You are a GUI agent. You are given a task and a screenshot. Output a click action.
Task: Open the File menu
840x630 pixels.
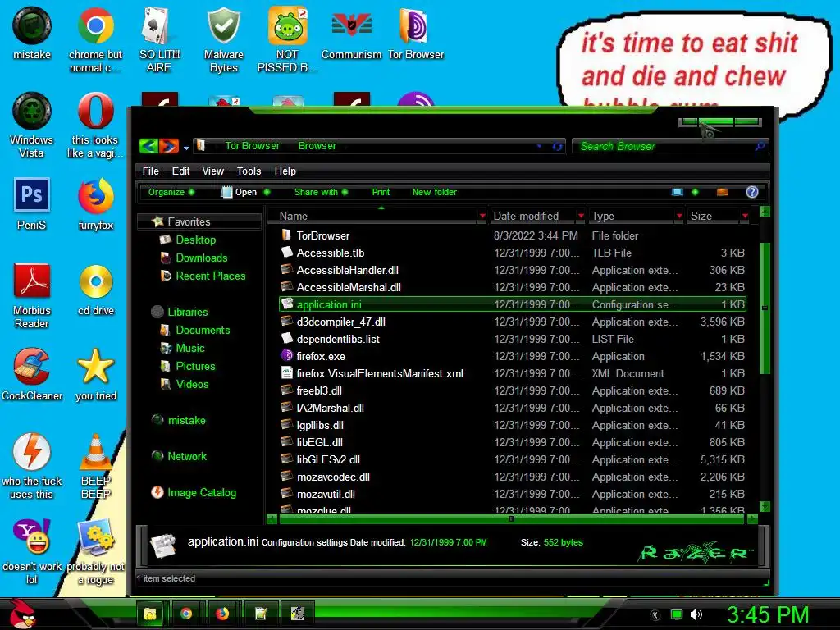151,171
